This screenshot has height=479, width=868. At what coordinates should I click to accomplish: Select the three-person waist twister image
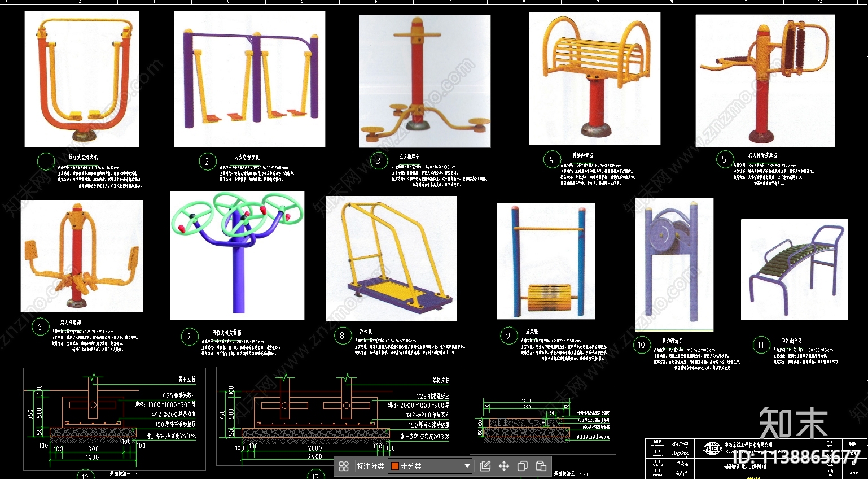click(x=424, y=81)
